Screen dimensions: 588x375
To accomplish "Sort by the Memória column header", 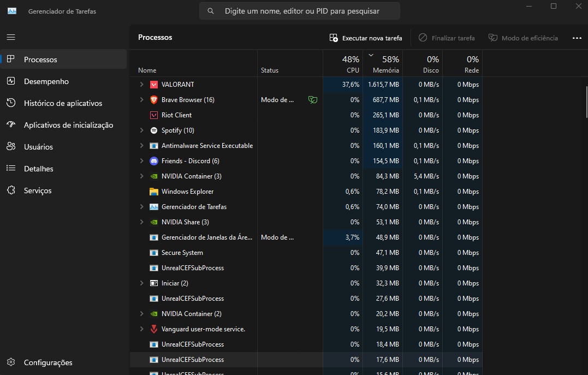I will tap(383, 64).
